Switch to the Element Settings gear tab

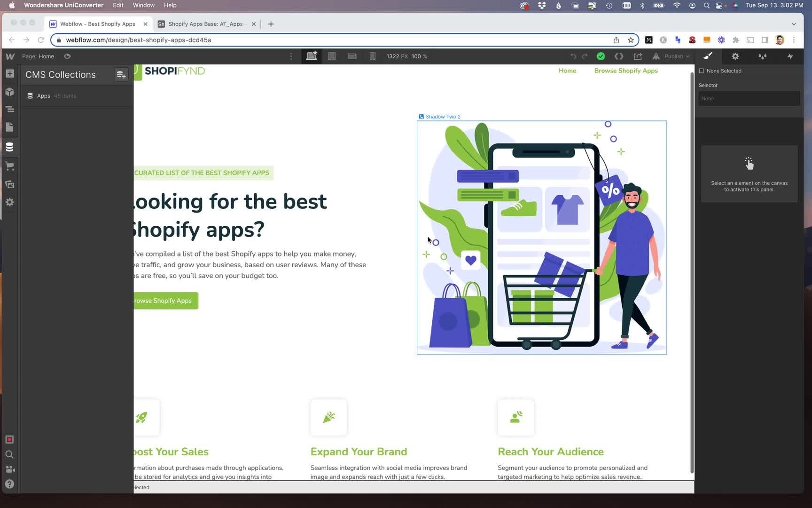(x=735, y=56)
